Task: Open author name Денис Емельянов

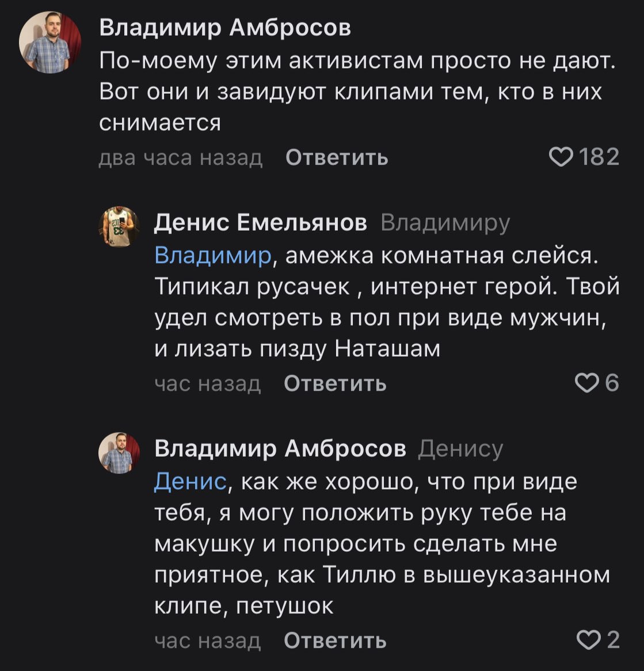Action: 261,223
